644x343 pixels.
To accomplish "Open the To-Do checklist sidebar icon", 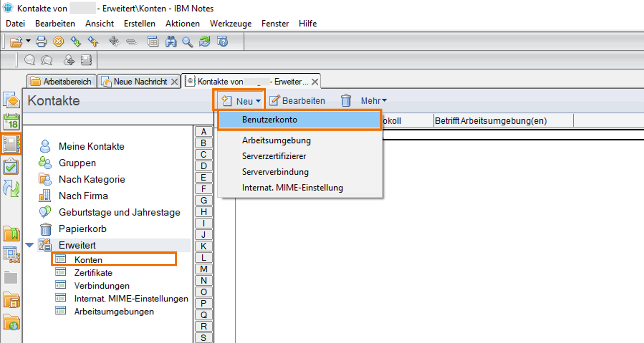I will [11, 167].
